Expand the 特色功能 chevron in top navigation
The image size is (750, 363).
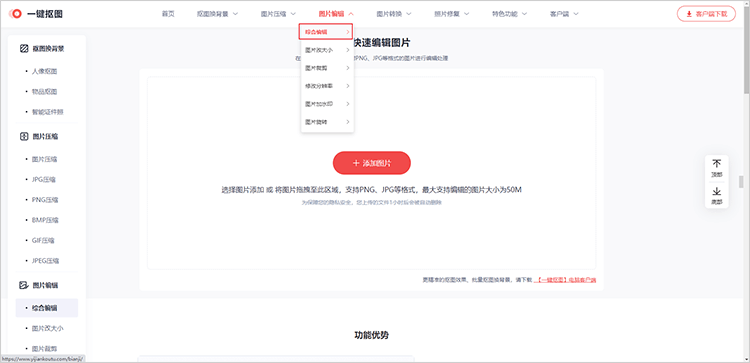tap(524, 14)
